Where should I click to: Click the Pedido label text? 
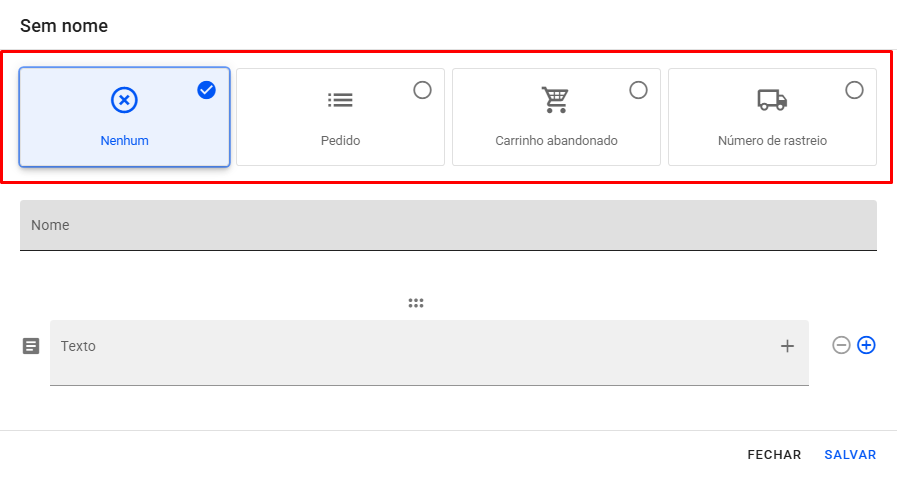pyautogui.click(x=340, y=141)
